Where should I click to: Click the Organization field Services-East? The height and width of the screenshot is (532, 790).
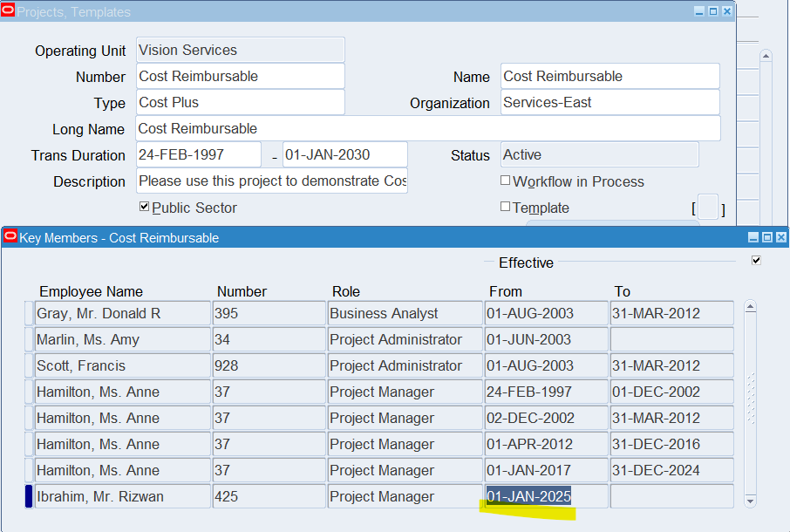point(610,102)
